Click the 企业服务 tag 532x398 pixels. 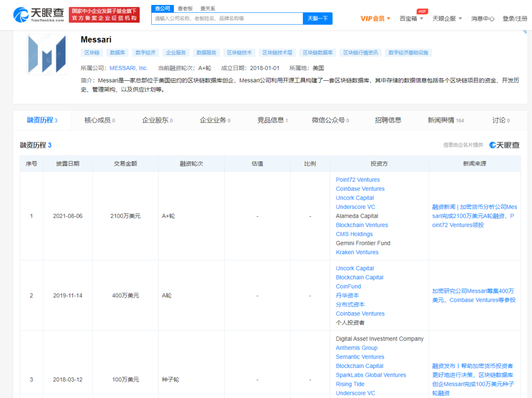[x=176, y=53]
